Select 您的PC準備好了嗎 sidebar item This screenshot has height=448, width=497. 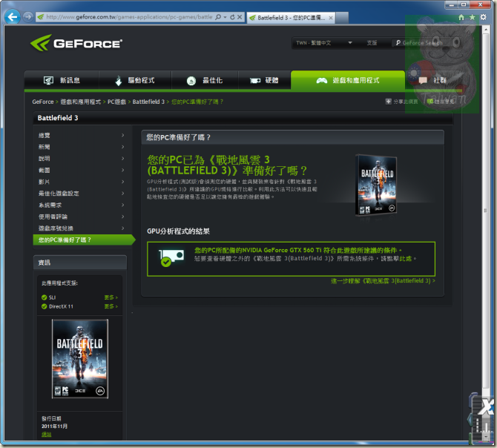pos(84,240)
